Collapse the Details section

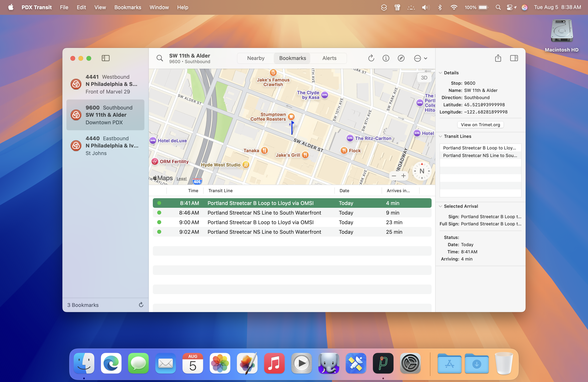tap(440, 73)
